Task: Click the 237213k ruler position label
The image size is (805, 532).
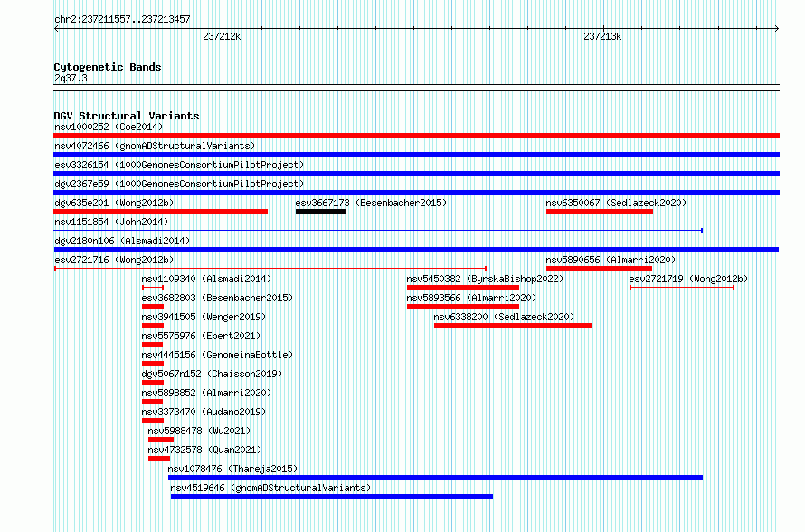Action: [602, 36]
